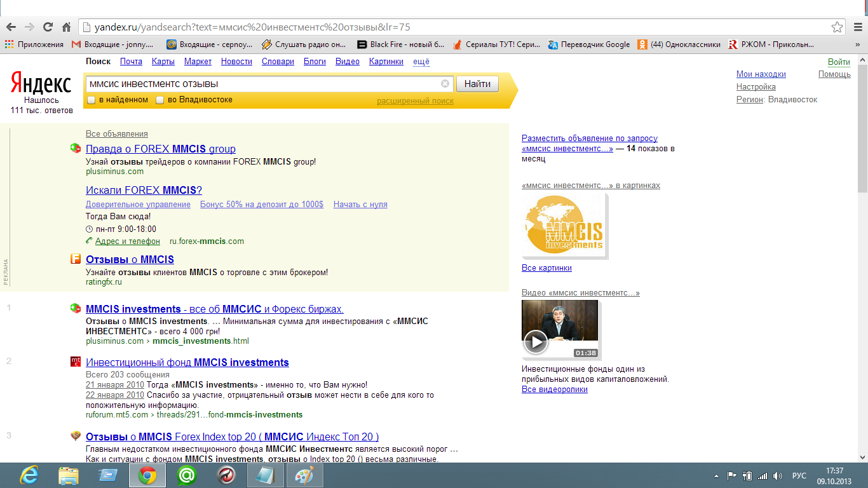Open the 'Правда о FOREX MMCIS group' ad
Screen dimensions: 868x488
pos(161,149)
